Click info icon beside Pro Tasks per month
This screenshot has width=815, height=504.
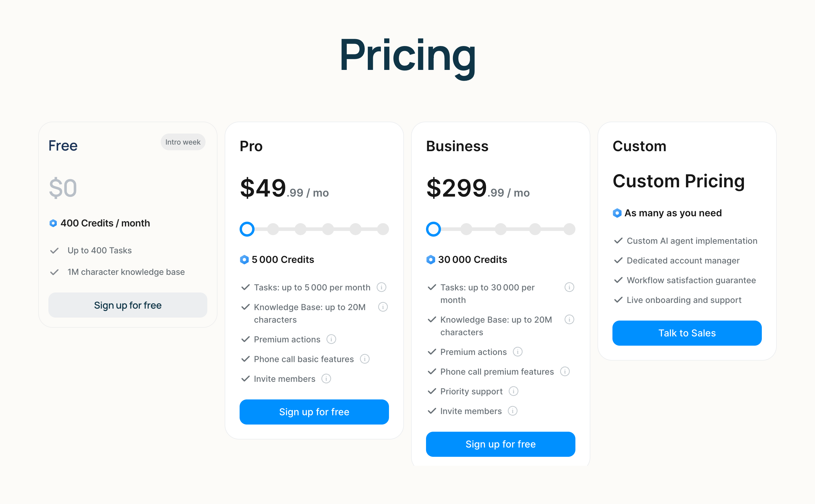click(x=381, y=287)
